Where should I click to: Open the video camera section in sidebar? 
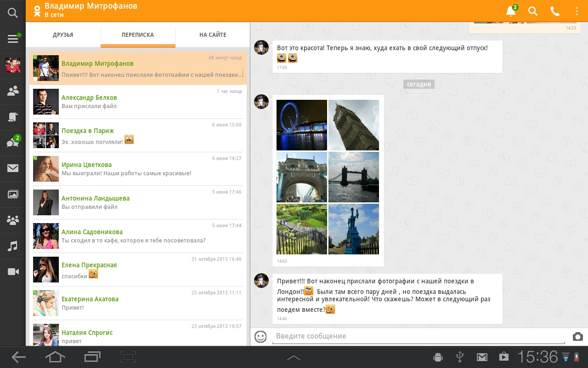pyautogui.click(x=13, y=272)
